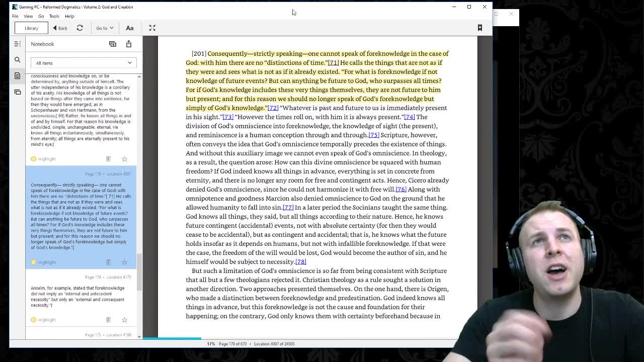
Task: Minimize the Kindle window
Action: click(x=454, y=7)
